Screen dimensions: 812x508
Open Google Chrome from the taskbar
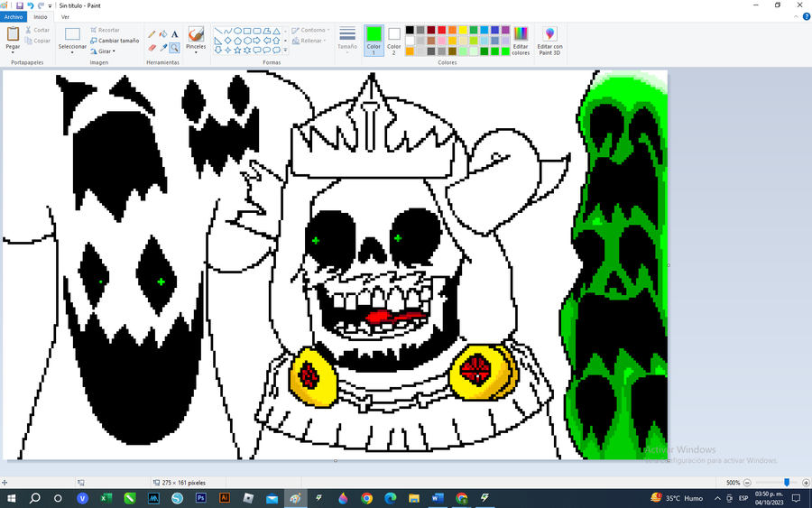(x=366, y=498)
